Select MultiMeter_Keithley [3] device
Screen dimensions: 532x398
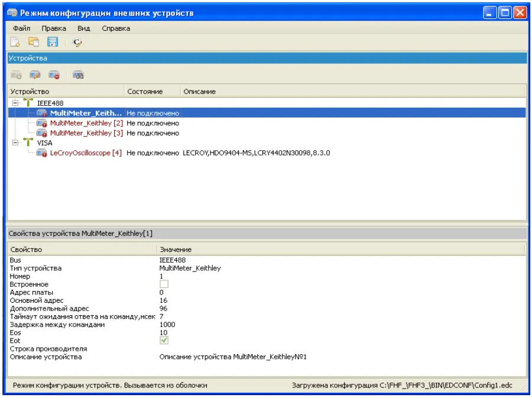click(86, 133)
